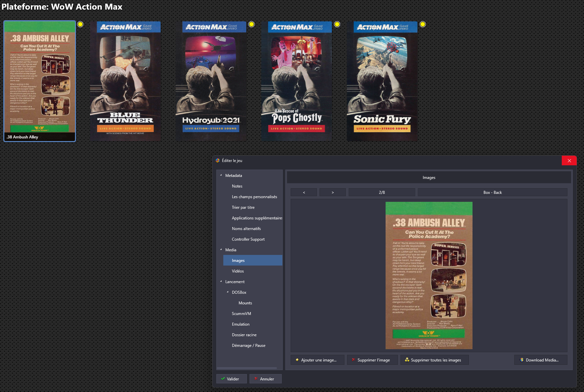Confirm changes with Valider

(232, 379)
